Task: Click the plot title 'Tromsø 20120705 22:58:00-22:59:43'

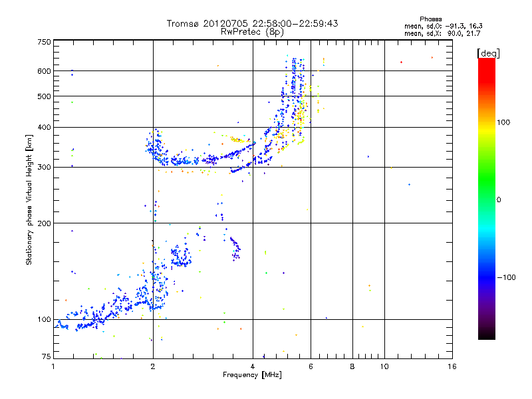Action: click(x=252, y=23)
